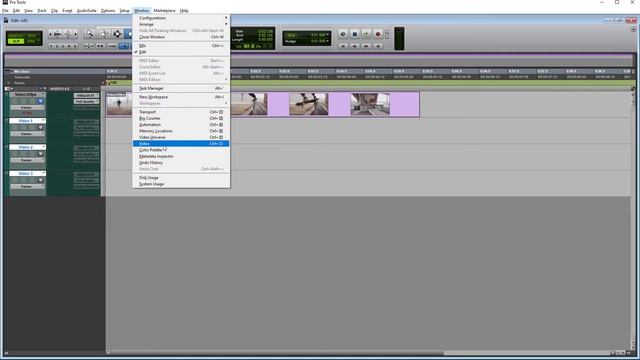Select second video clip thumbnail with skateboard
This screenshot has height=360, width=640.
click(x=249, y=104)
